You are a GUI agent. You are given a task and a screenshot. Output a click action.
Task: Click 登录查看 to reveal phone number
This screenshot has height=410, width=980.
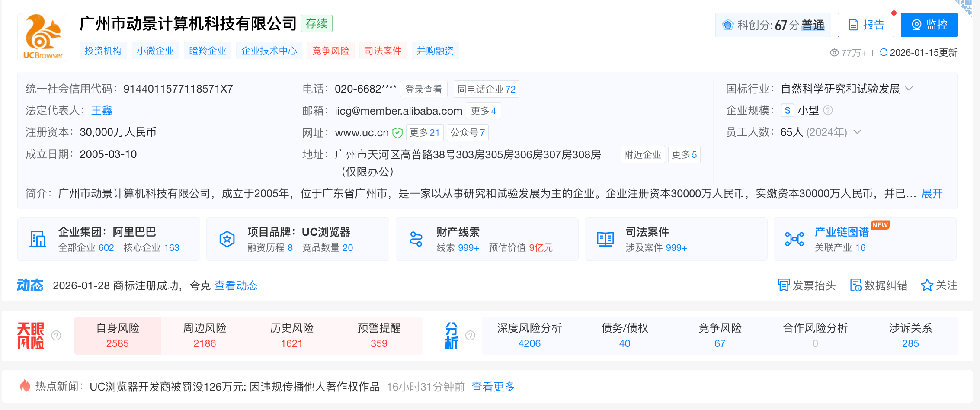[423, 89]
